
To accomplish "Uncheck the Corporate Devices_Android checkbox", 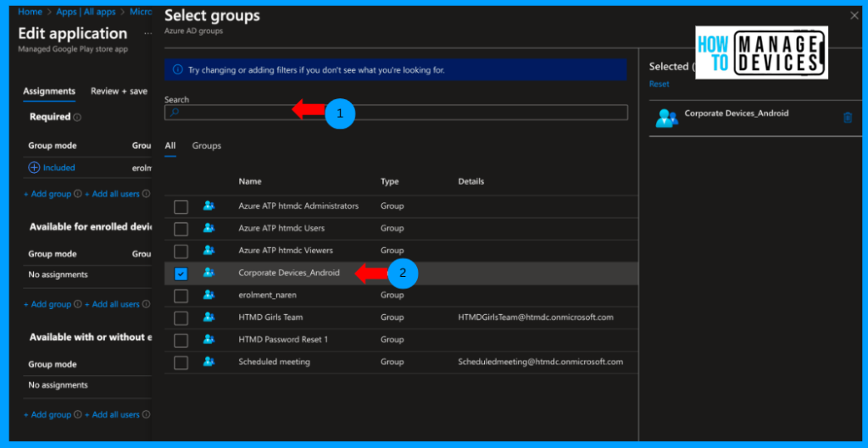I will pyautogui.click(x=181, y=274).
